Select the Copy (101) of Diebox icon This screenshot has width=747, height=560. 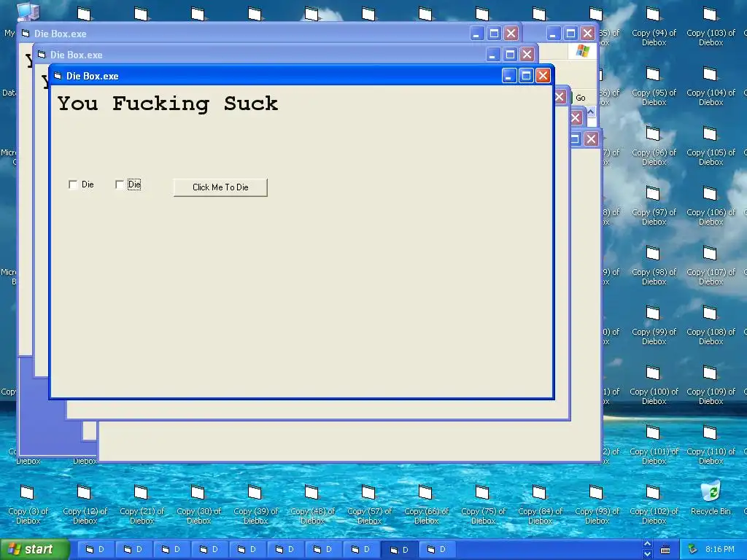click(654, 445)
